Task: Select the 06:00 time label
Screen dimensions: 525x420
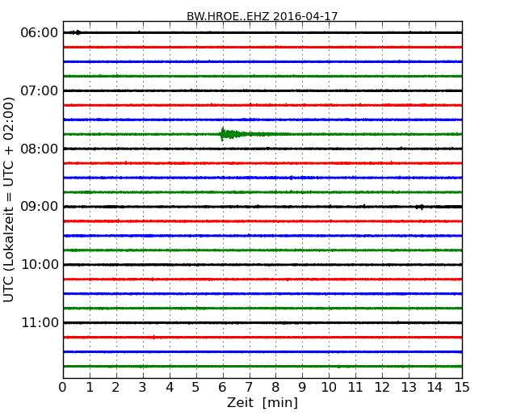Action: click(40, 33)
